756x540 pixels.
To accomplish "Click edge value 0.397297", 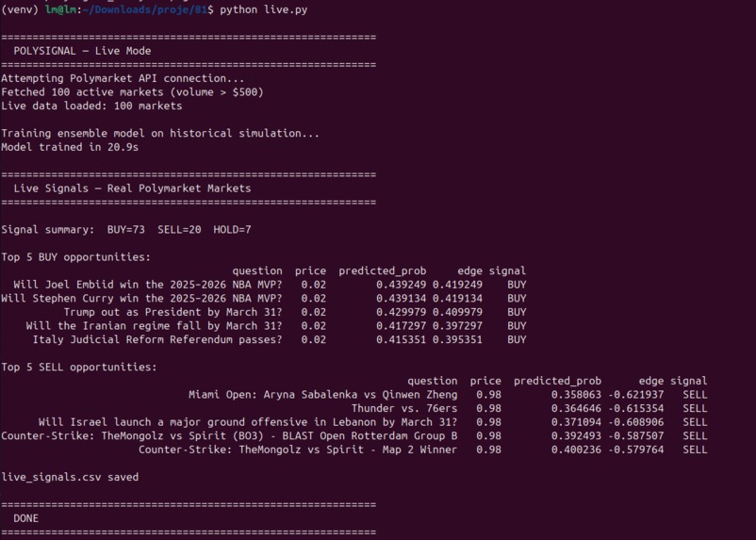I will 457,326.
